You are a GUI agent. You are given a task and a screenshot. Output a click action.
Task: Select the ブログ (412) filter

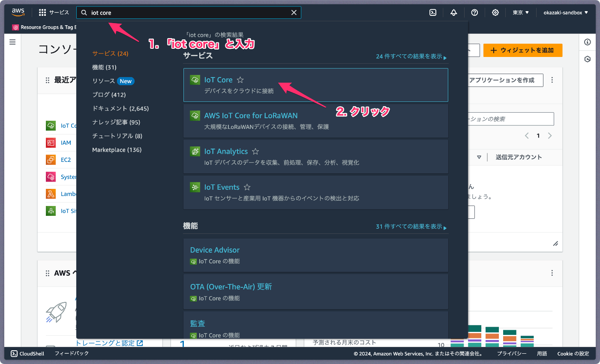[109, 95]
